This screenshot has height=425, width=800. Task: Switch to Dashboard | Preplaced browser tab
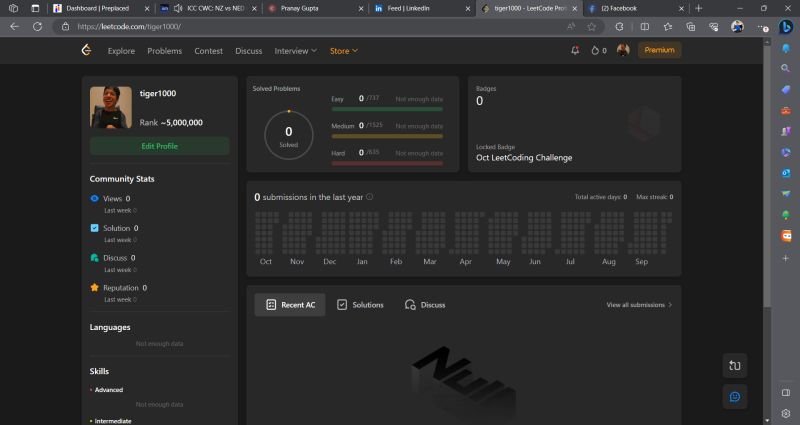coord(99,8)
